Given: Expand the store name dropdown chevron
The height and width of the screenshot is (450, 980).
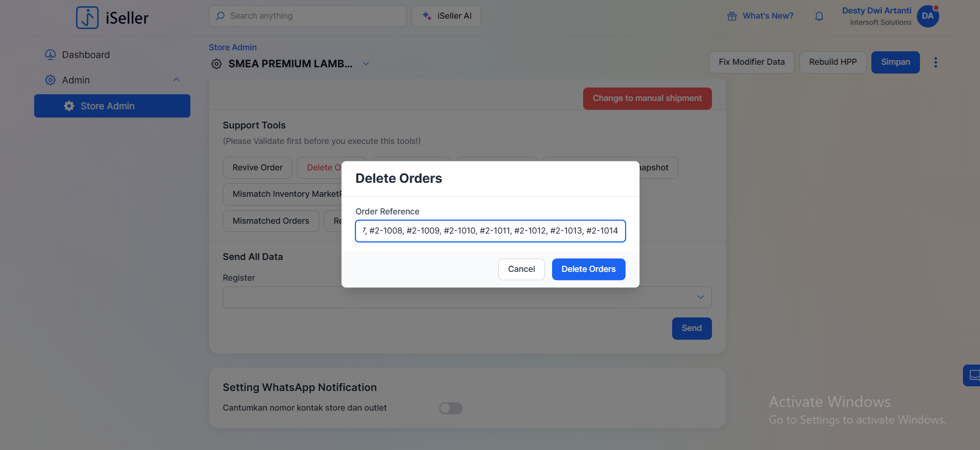Looking at the screenshot, I should (x=366, y=64).
